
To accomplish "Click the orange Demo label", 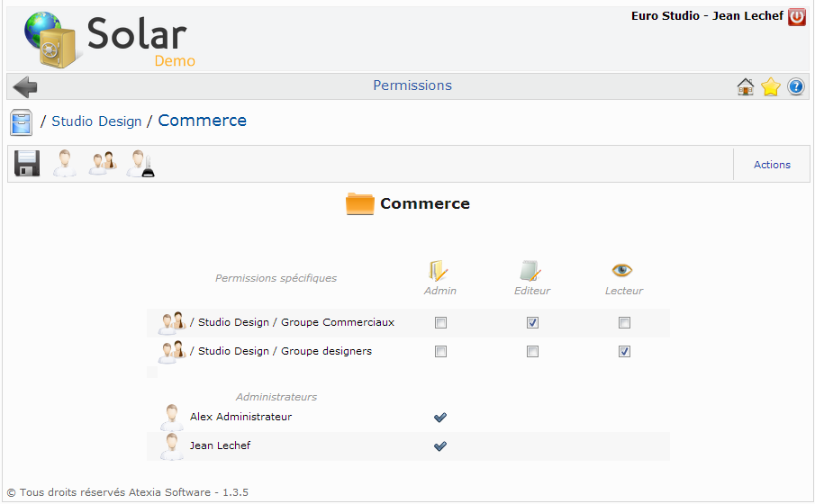I will point(175,61).
